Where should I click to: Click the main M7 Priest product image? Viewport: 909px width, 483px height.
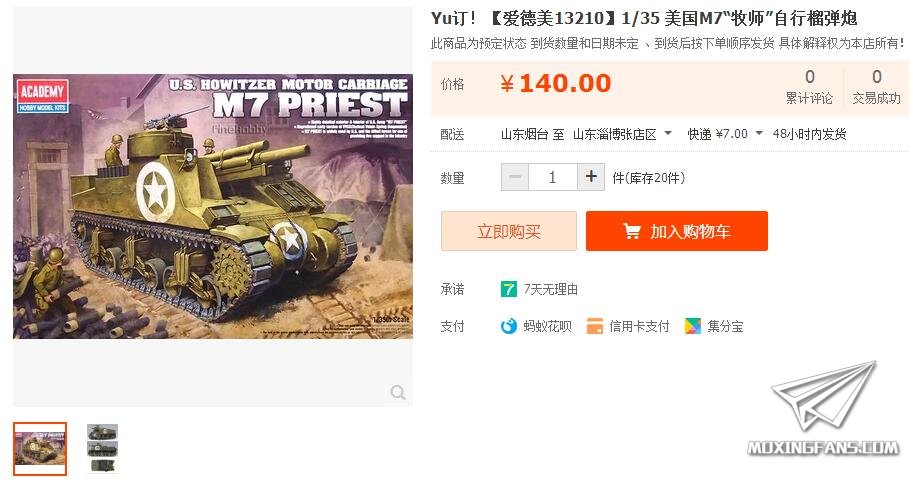tap(213, 206)
